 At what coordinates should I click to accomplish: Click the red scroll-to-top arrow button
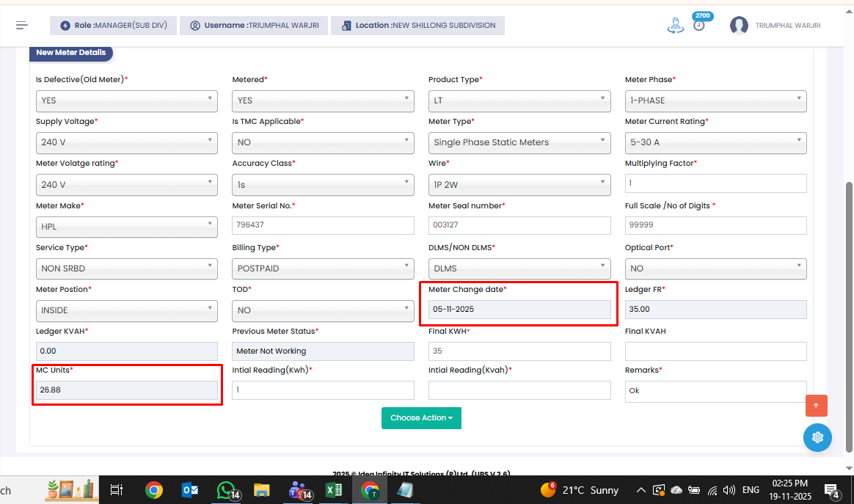(816, 406)
